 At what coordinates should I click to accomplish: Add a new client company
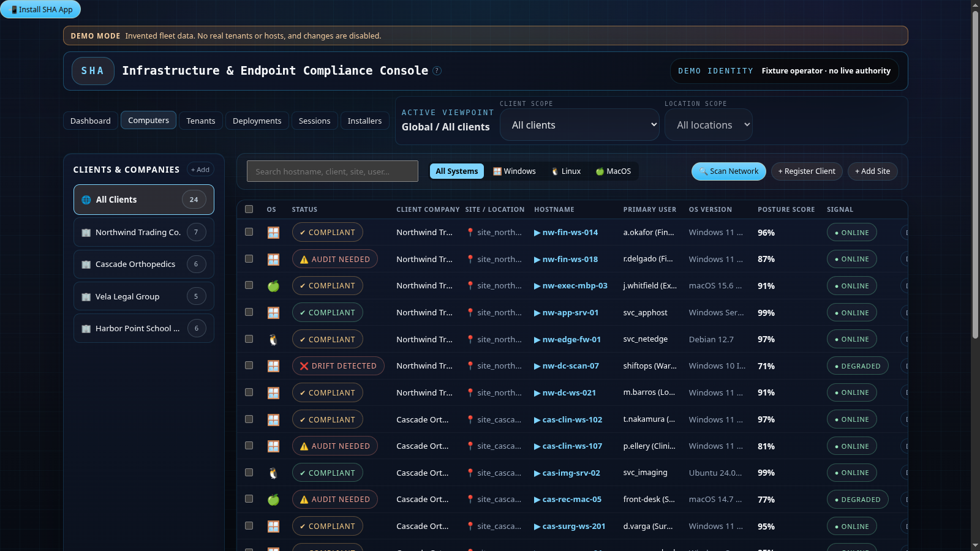200,170
